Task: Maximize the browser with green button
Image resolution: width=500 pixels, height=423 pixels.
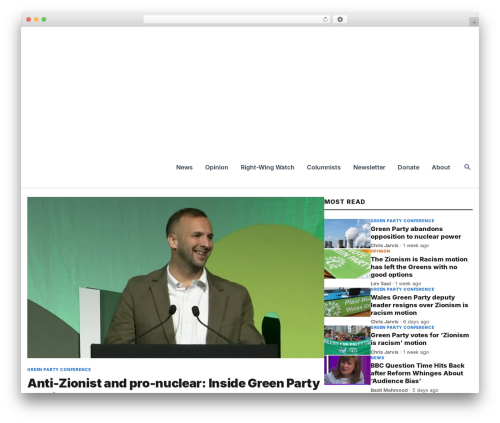Action: (x=44, y=19)
